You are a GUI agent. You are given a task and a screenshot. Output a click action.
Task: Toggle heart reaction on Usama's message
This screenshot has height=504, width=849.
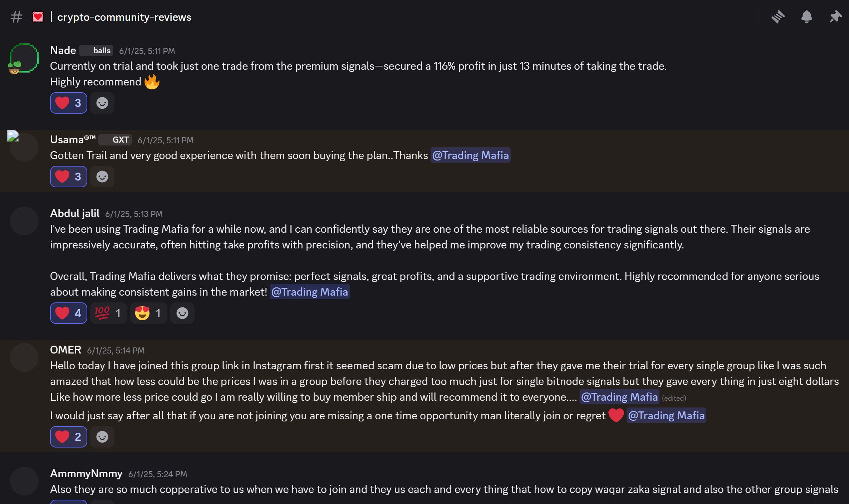(68, 177)
